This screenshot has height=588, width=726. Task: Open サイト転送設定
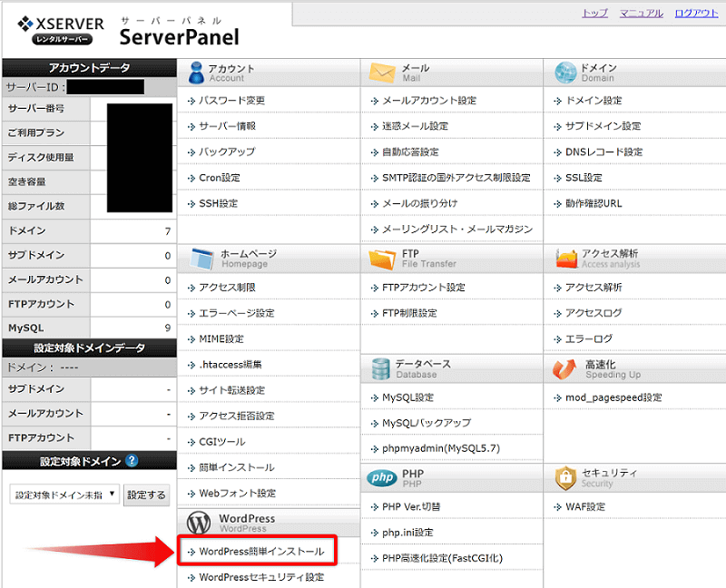point(231,390)
